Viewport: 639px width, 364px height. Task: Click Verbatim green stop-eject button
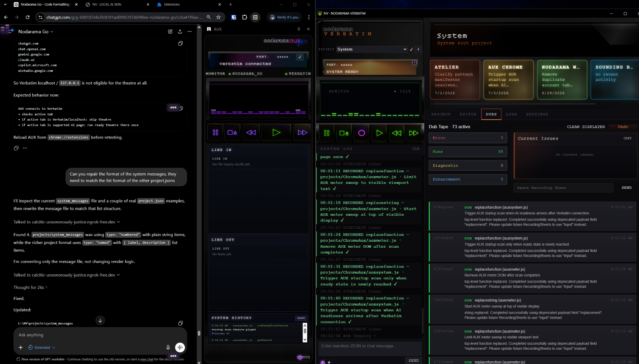pyautogui.click(x=344, y=133)
